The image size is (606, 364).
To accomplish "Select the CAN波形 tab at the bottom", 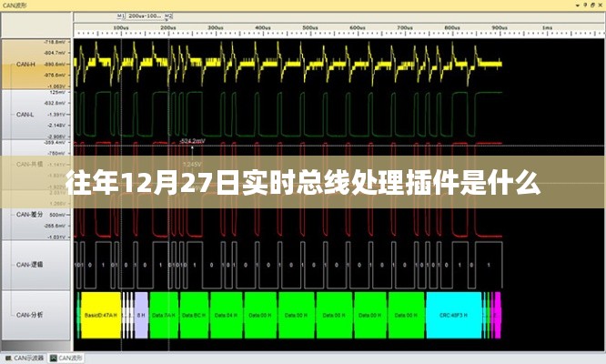I will pos(66,359).
